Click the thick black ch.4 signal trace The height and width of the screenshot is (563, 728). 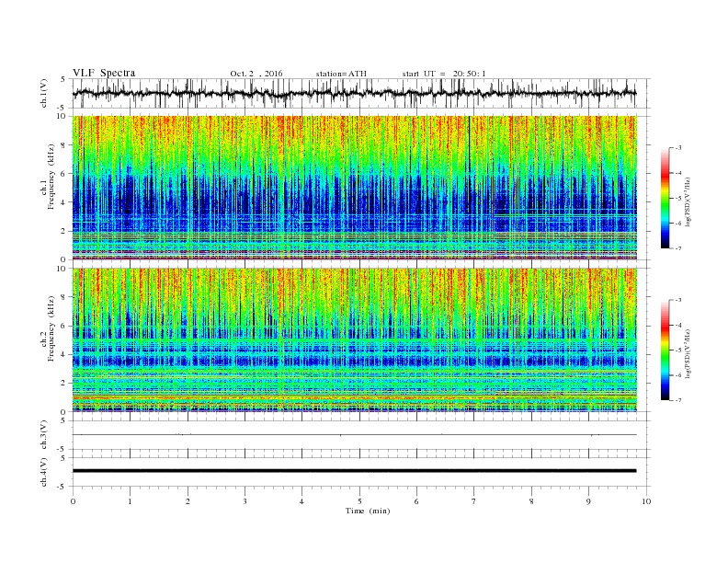coord(354,471)
